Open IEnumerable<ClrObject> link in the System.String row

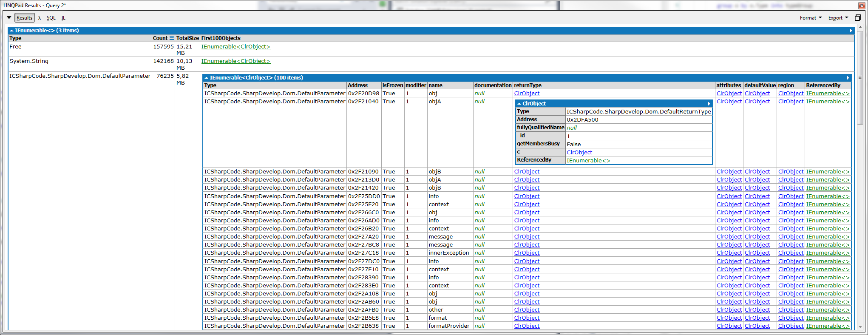(236, 61)
